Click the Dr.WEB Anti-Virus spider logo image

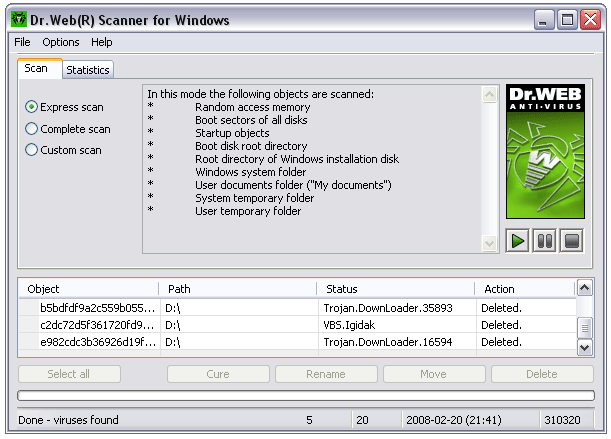(x=545, y=152)
